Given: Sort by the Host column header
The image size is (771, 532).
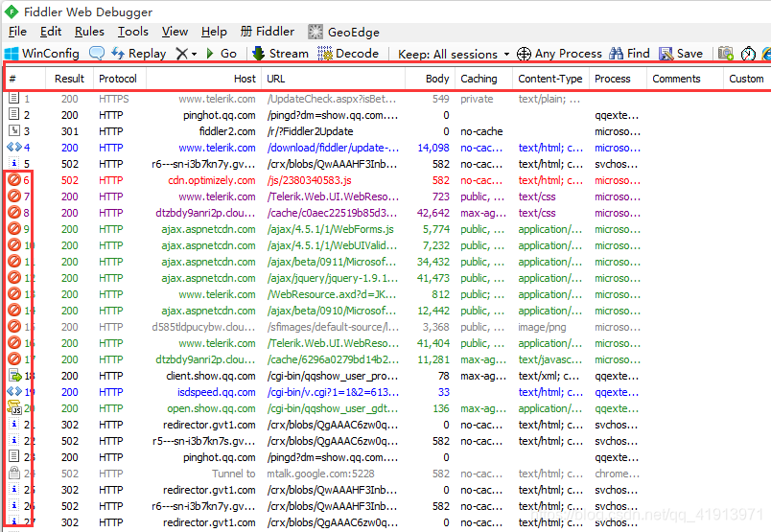Looking at the screenshot, I should (204, 79).
